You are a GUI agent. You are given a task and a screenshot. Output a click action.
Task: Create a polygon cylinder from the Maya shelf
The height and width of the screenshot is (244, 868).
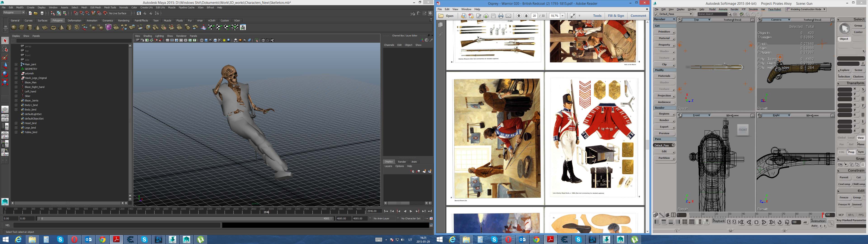pyautogui.click(x=30, y=27)
